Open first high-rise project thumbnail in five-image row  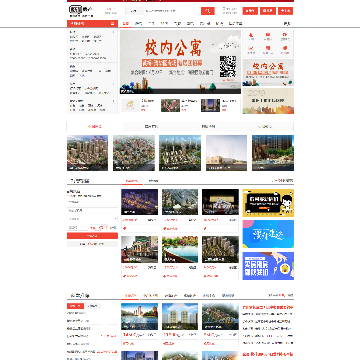coord(87,153)
